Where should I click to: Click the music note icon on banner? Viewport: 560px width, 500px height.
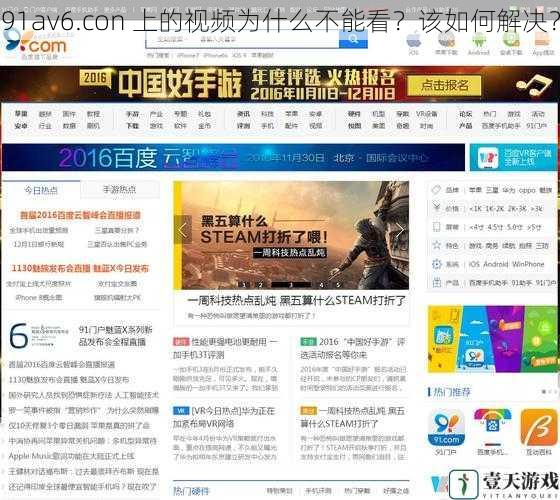point(534,86)
